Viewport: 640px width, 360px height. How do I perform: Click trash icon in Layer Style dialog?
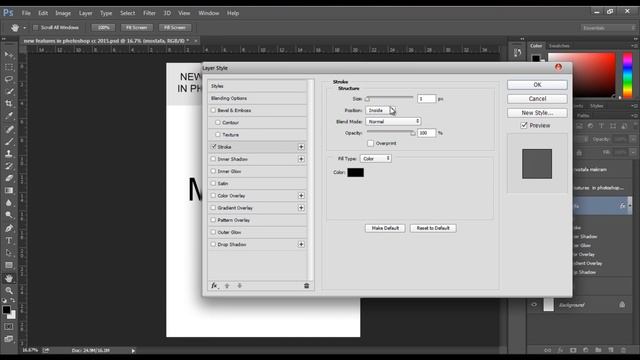click(x=307, y=286)
